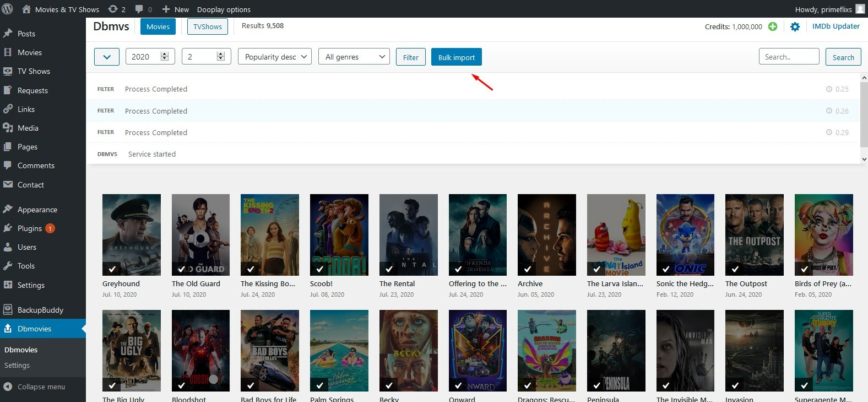Open the site home icon Movies & TV Shows
Viewport: 868px width, 402px height.
(26, 9)
